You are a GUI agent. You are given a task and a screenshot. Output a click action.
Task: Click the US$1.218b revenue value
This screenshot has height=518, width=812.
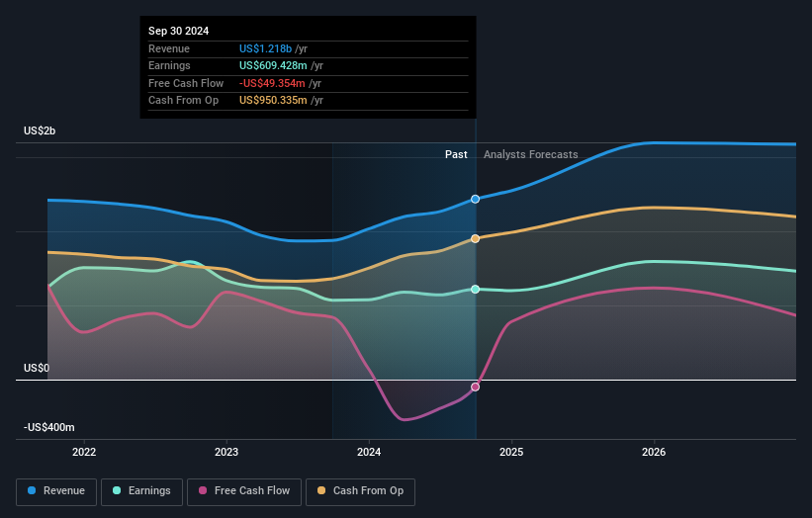tap(265, 48)
